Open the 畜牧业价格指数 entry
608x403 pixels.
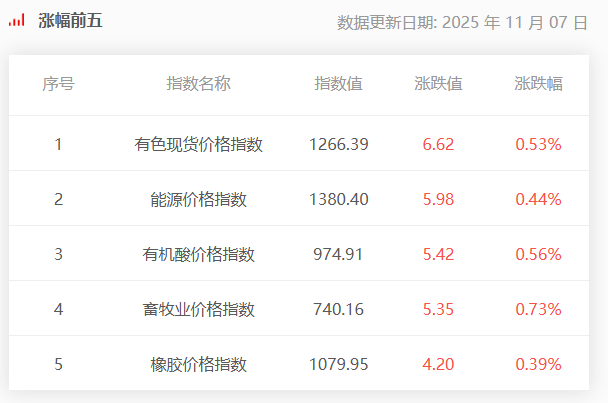click(x=199, y=310)
